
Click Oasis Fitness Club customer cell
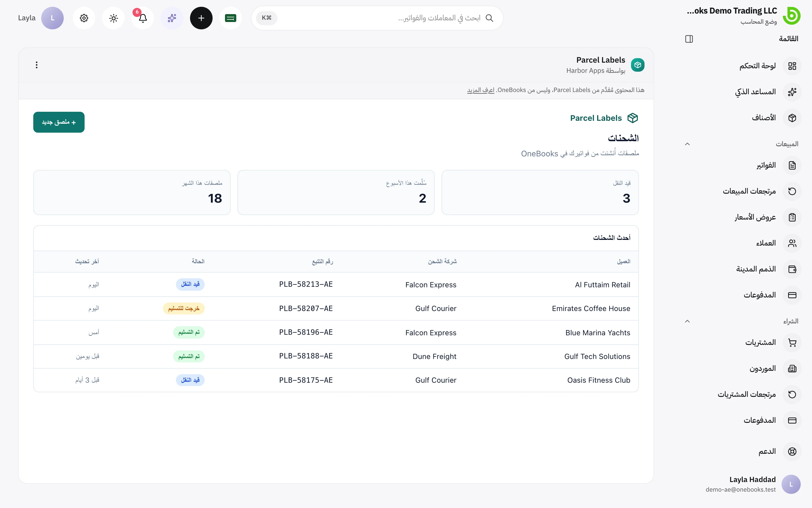point(599,380)
